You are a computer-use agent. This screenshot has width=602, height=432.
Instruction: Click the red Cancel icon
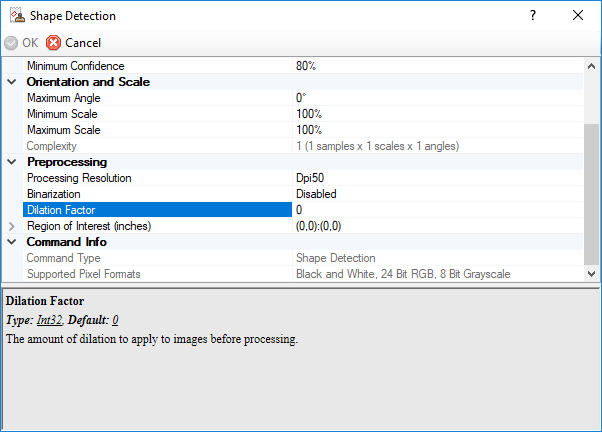[x=53, y=43]
